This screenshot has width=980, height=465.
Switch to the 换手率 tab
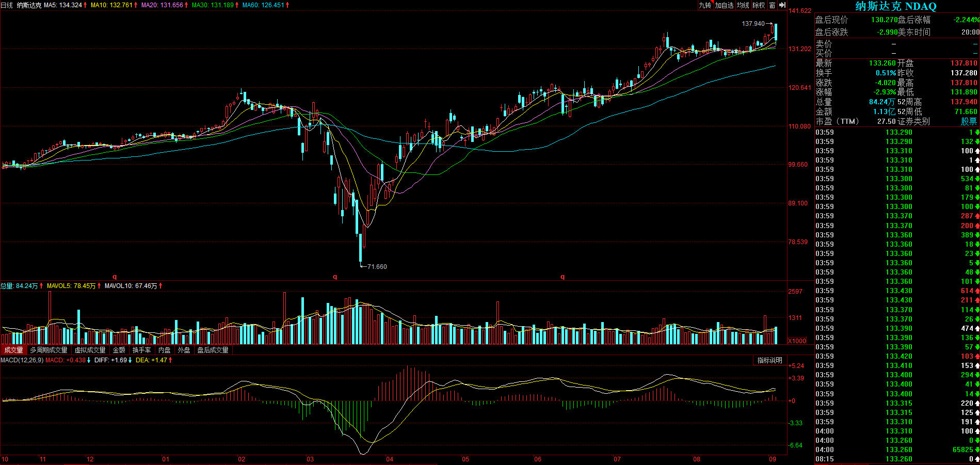(x=141, y=350)
